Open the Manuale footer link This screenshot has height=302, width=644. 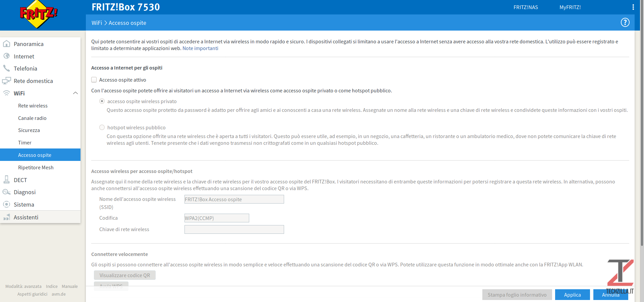pos(70,286)
